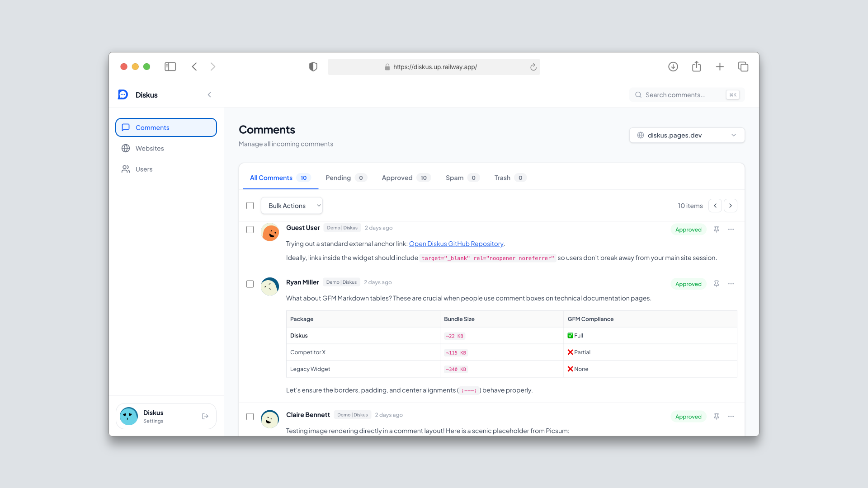
Task: Open more options for Guest User's comment
Action: 731,230
